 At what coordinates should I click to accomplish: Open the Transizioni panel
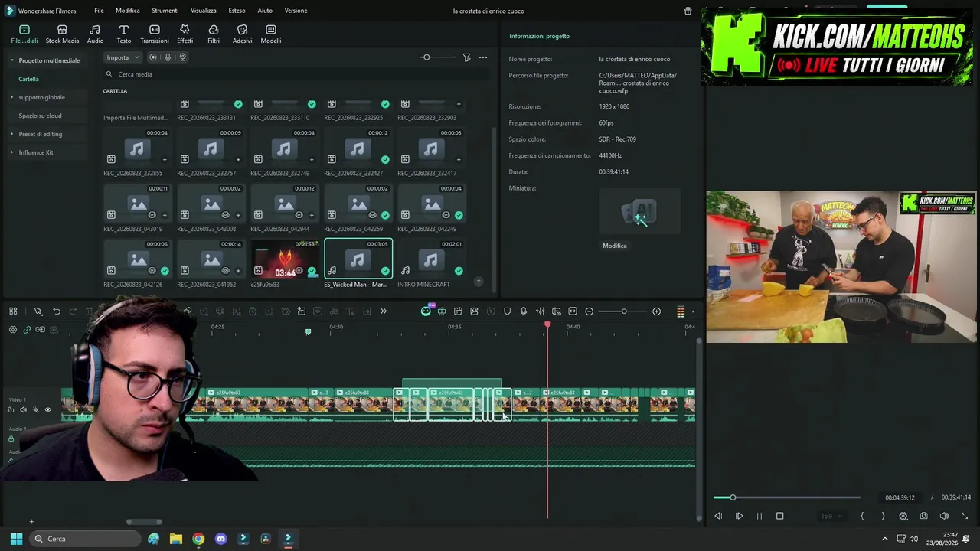[x=155, y=34]
